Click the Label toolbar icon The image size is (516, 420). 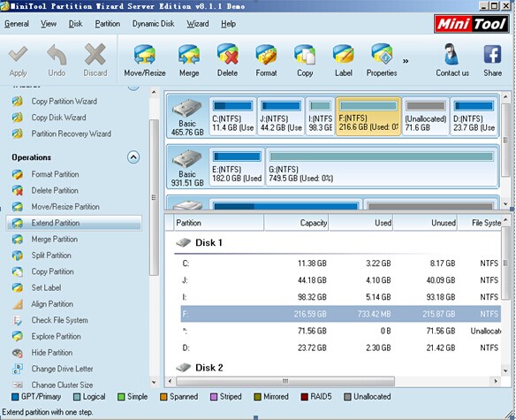[x=343, y=54]
